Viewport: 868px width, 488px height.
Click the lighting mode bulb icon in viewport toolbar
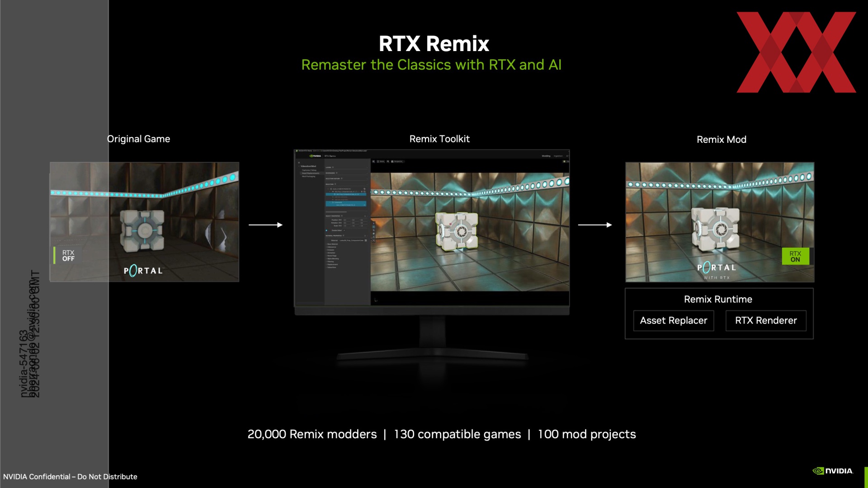tap(378, 161)
